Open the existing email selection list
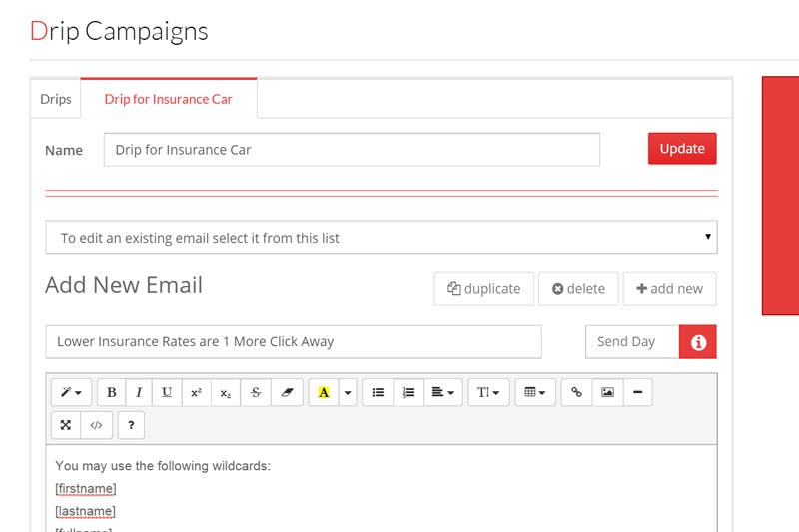 (381, 238)
